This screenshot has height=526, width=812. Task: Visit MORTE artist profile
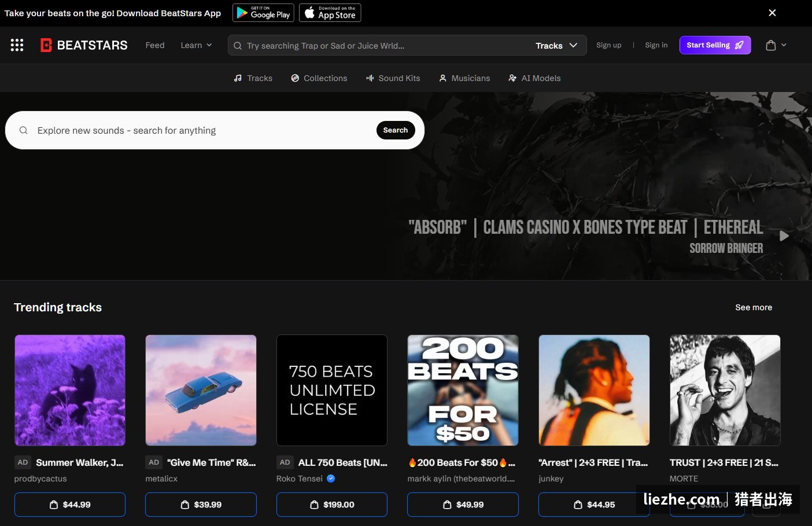pos(684,479)
